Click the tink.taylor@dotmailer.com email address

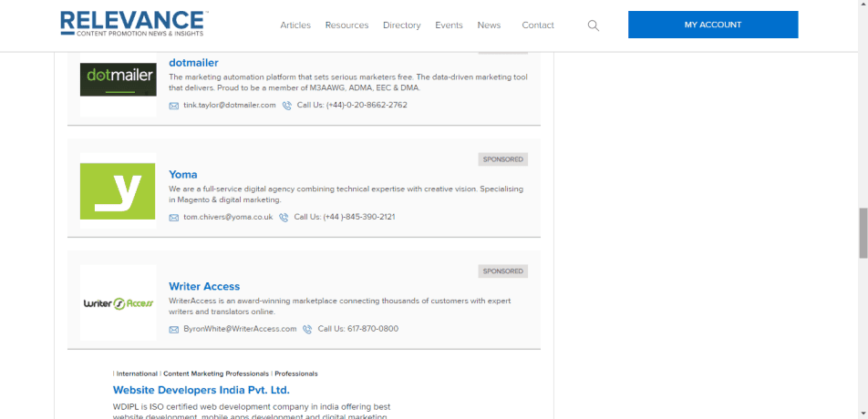[230, 105]
